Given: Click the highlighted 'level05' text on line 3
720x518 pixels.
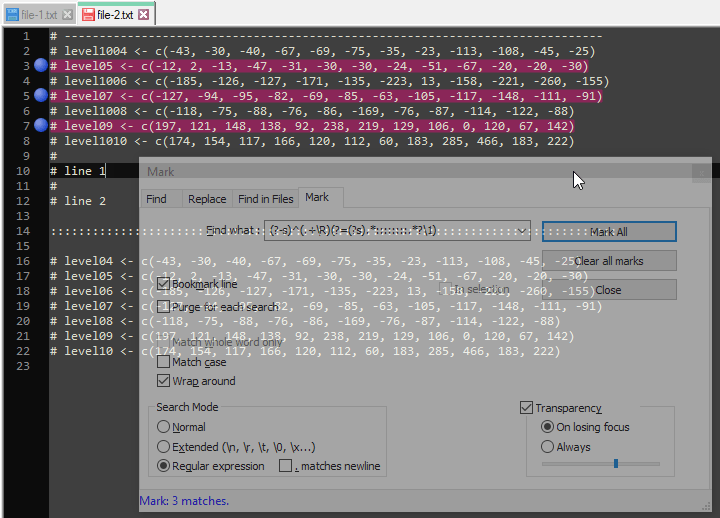Looking at the screenshot, I should pos(89,66).
